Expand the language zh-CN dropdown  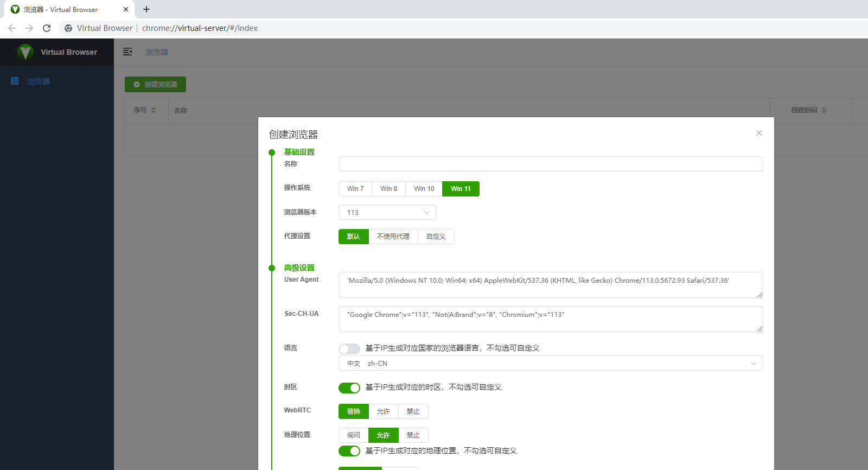coord(550,363)
